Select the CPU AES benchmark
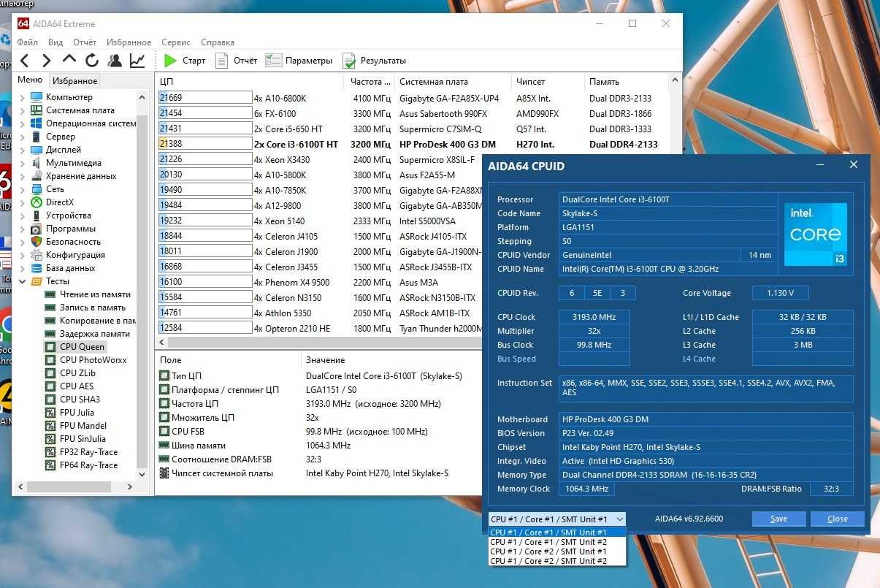 point(69,386)
